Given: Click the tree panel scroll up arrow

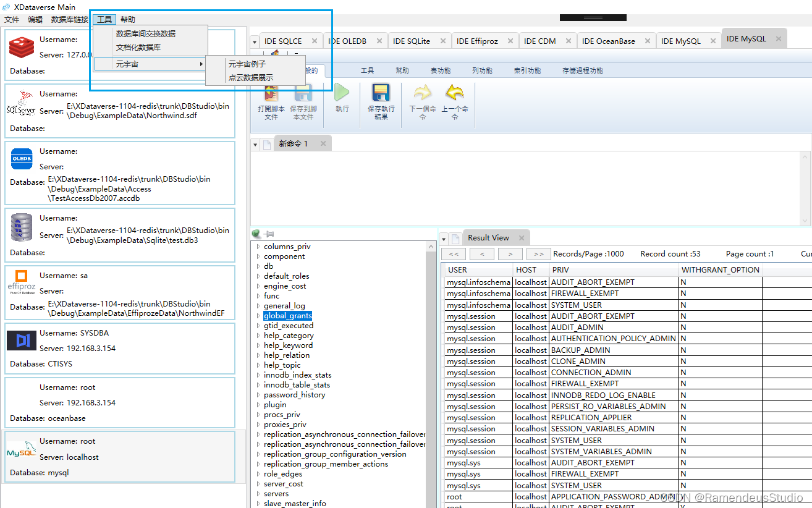Looking at the screenshot, I should 431,247.
